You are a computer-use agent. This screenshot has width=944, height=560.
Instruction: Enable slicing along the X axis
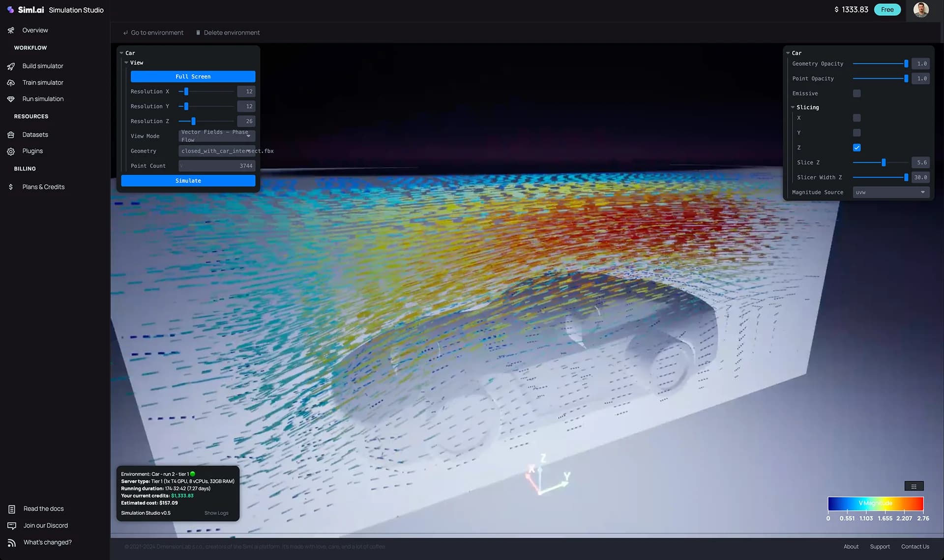click(x=857, y=118)
